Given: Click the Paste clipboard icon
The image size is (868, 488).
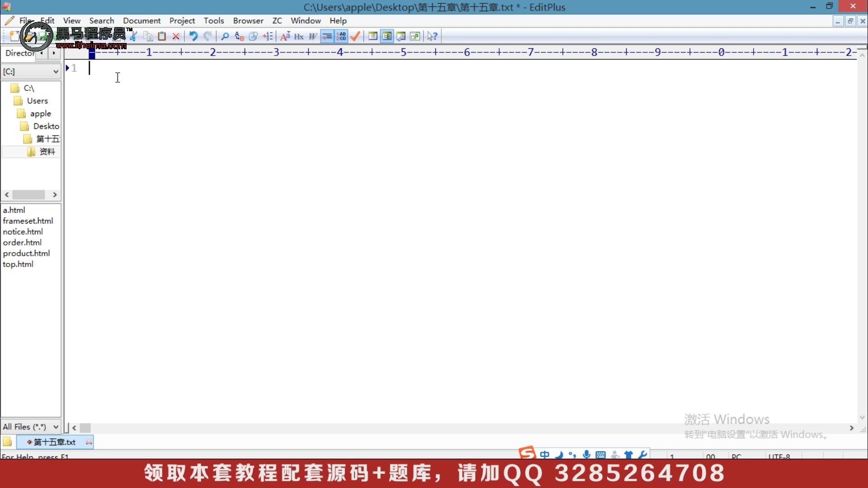Looking at the screenshot, I should click(x=162, y=36).
